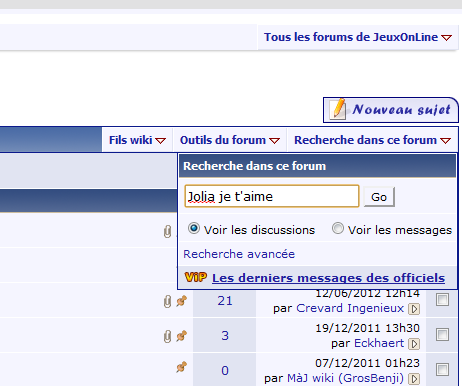The height and width of the screenshot is (386, 462).
Task: Tick the checkbox in the Eckhaert row
Action: (442, 335)
